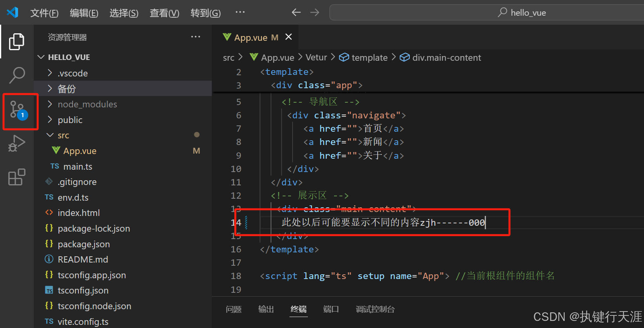The image size is (644, 328).
Task: Expand the public folder
Action: pyautogui.click(x=123, y=120)
